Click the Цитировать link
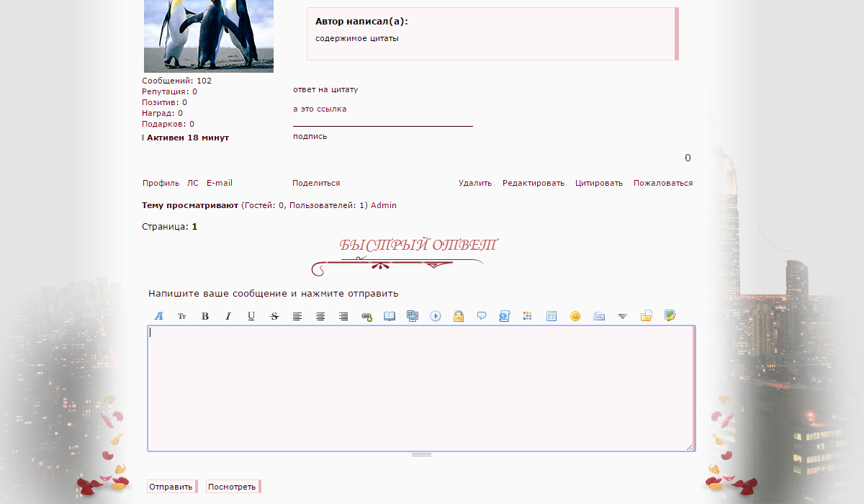The image size is (864, 504). 599,183
